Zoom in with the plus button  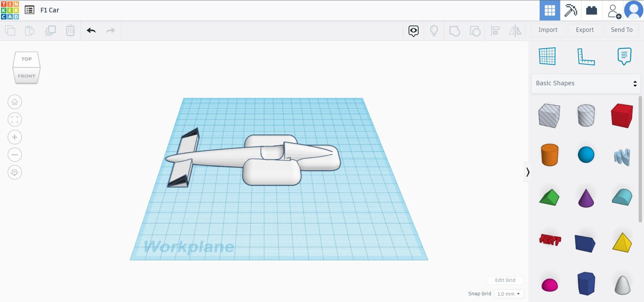coord(15,137)
